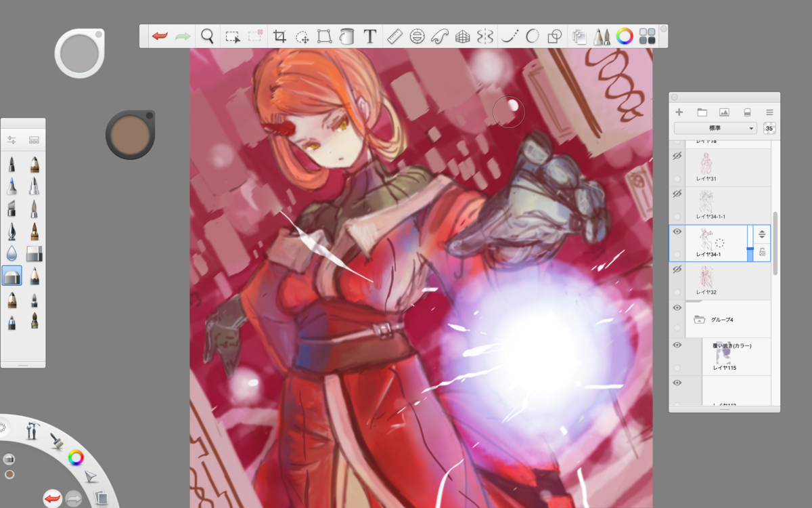Image resolution: width=812 pixels, height=508 pixels.
Task: Hide layer レイヤ115
Action: pyautogui.click(x=677, y=345)
